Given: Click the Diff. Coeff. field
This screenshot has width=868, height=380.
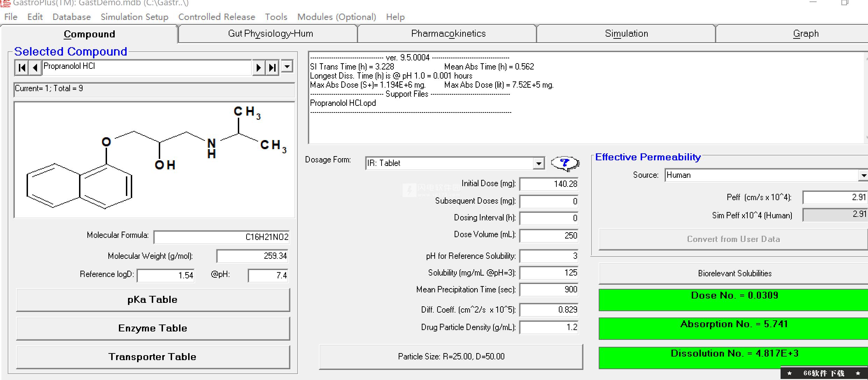Looking at the screenshot, I should 549,310.
